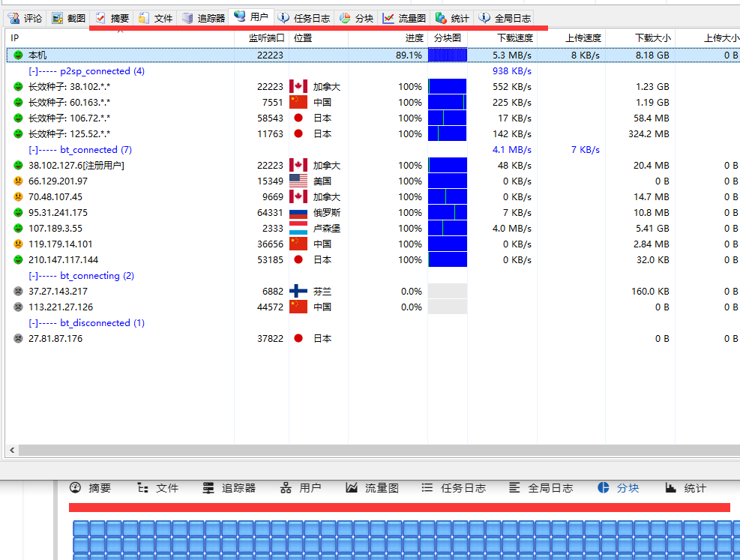Click the 全局日志 info icon in top bar

pyautogui.click(x=485, y=18)
